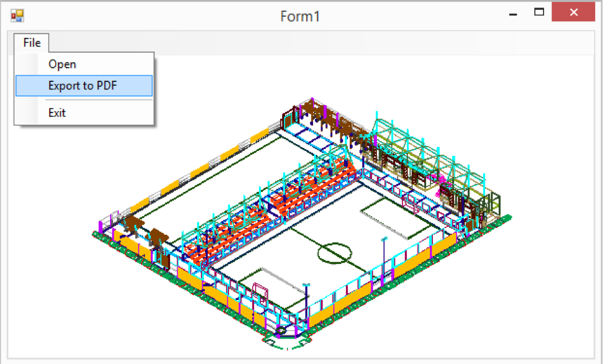Viewport: 605px width, 364px height.
Task: Open the File menu
Action: (32, 42)
